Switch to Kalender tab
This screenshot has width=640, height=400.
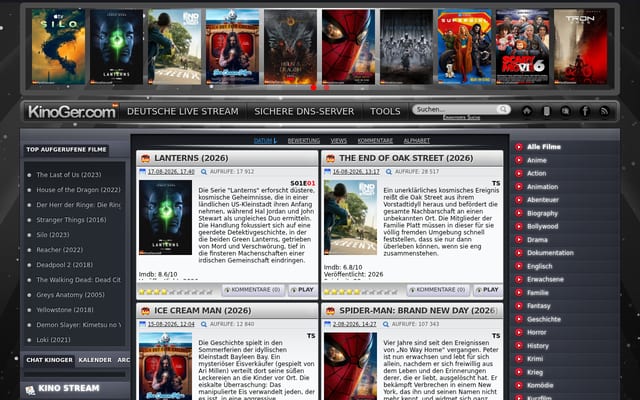click(95, 360)
